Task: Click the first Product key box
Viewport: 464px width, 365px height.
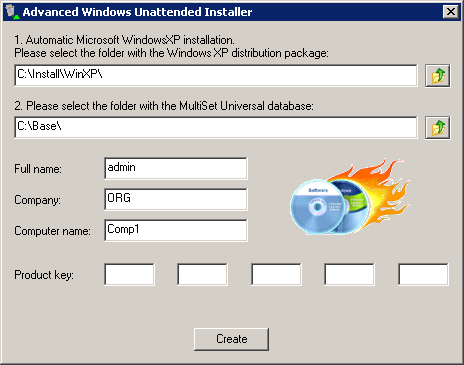Action: (129, 274)
